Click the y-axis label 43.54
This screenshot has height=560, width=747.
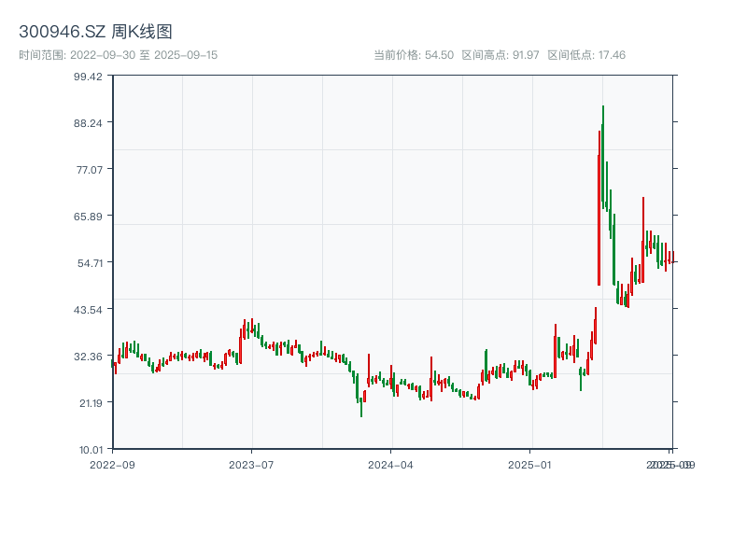tap(88, 310)
